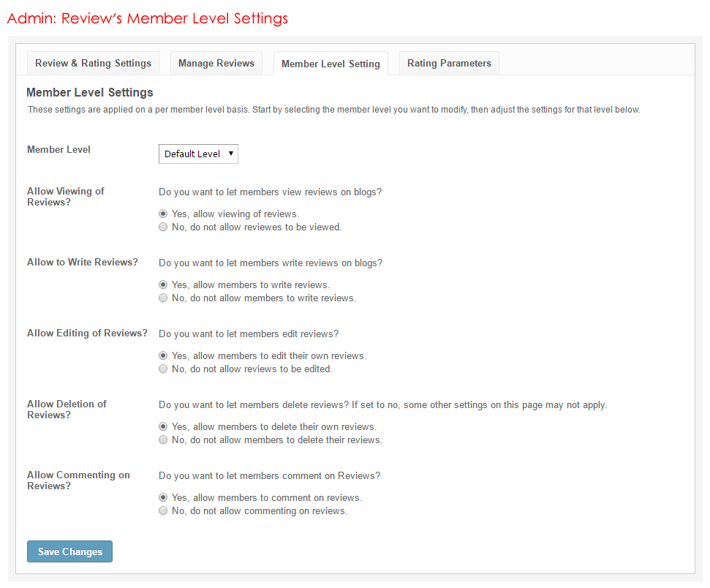Screen dimensions: 710x588
Task: Select the Member Level Setting tab
Action: pos(331,64)
